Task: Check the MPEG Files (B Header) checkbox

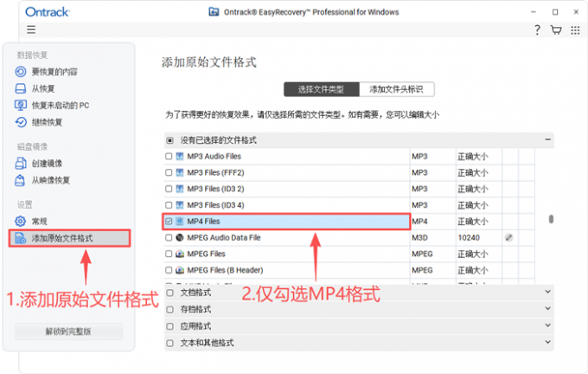Action: click(x=169, y=270)
